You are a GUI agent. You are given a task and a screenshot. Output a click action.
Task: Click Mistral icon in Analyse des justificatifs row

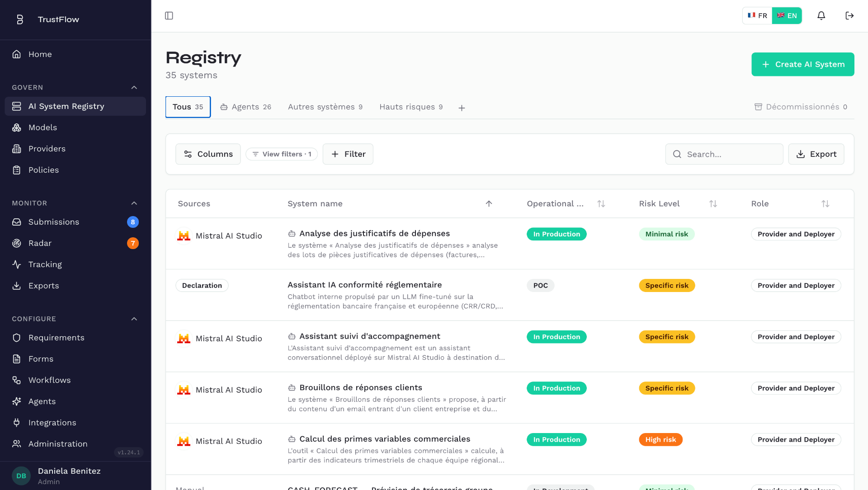tap(184, 236)
